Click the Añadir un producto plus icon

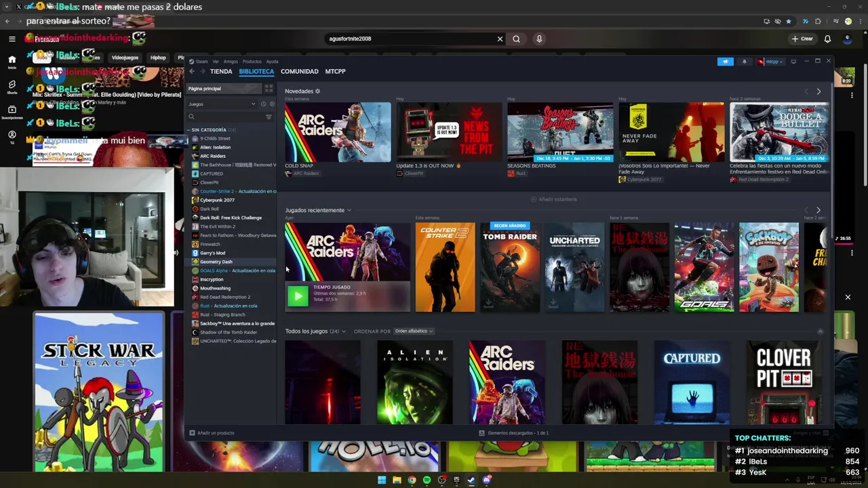192,432
